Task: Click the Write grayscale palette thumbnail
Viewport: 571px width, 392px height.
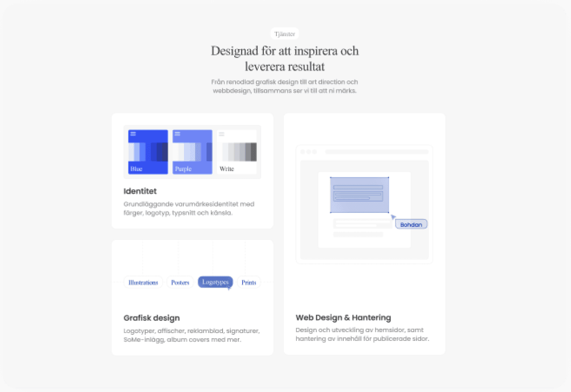Action: pos(237,152)
